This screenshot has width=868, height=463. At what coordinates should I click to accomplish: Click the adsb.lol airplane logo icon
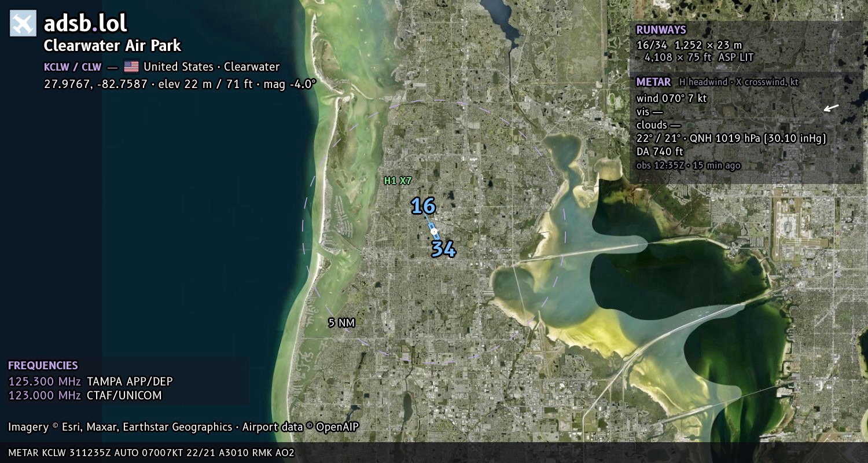click(23, 23)
